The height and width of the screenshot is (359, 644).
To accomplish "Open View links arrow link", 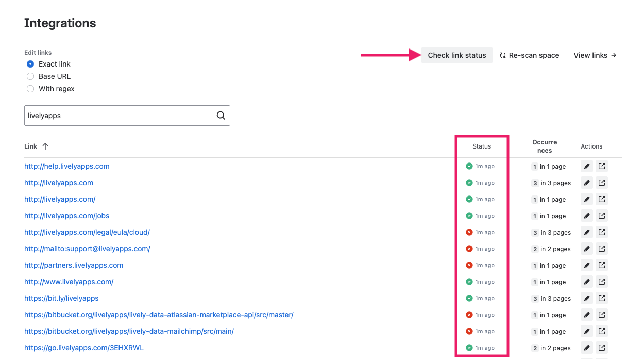I will pos(595,55).
